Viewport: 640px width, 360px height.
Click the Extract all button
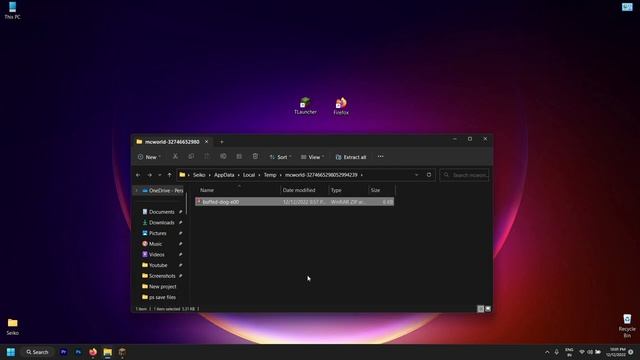(x=351, y=157)
